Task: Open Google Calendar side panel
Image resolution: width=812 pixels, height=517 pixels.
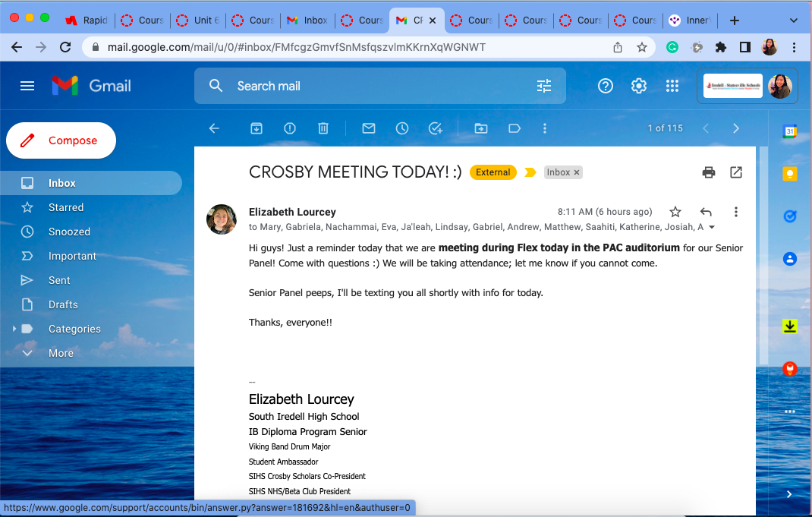Action: tap(790, 131)
